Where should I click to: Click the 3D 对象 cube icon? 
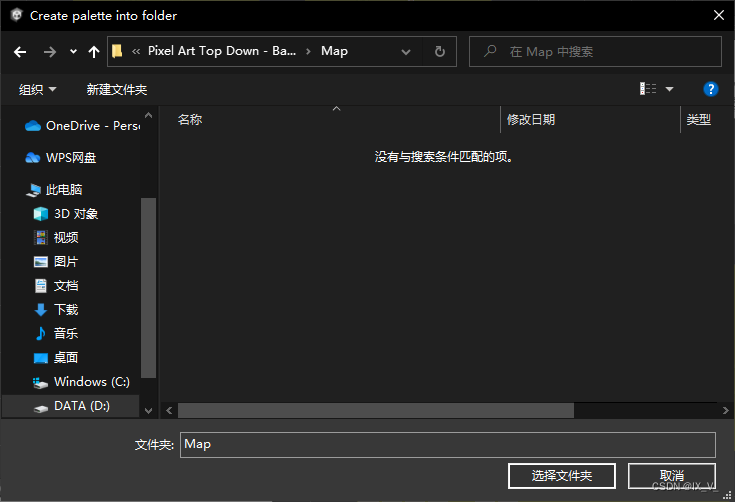(x=41, y=214)
